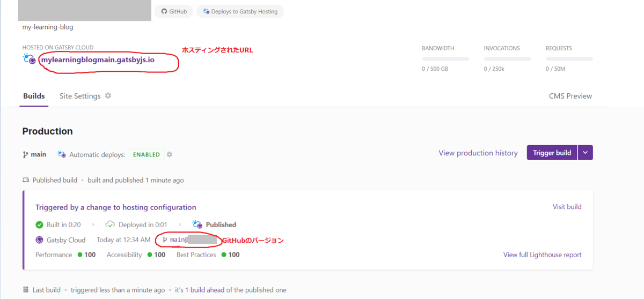Viewport: 644px width, 299px height.
Task: Click the Production heading
Action: click(x=48, y=131)
